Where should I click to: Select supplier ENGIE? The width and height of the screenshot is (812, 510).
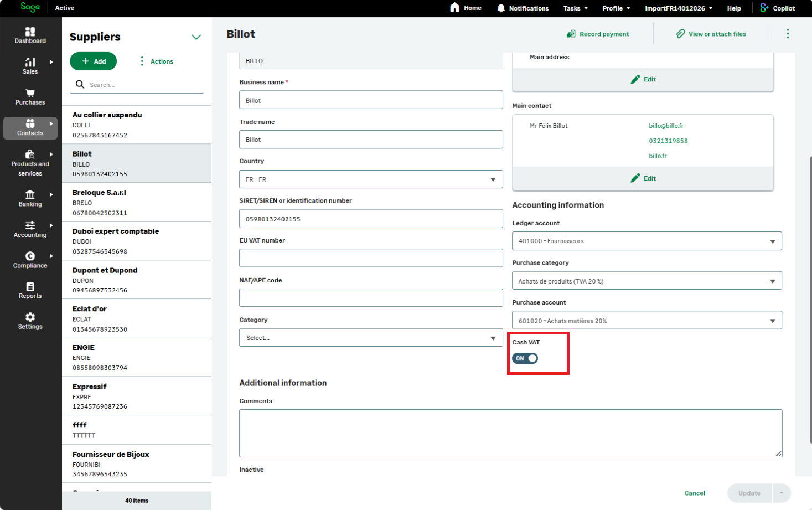[137, 357]
